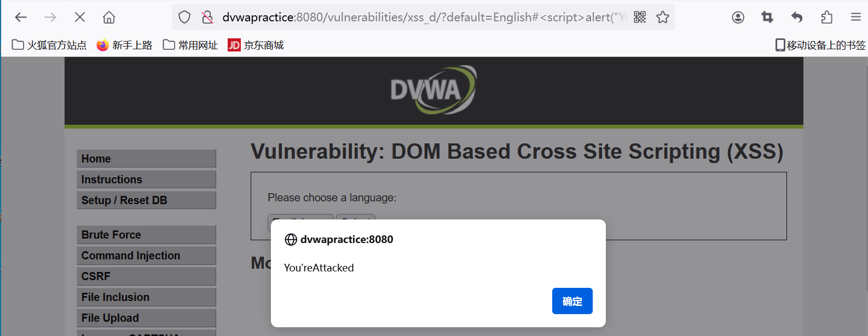Open the Firefox account icon

pyautogui.click(x=738, y=18)
